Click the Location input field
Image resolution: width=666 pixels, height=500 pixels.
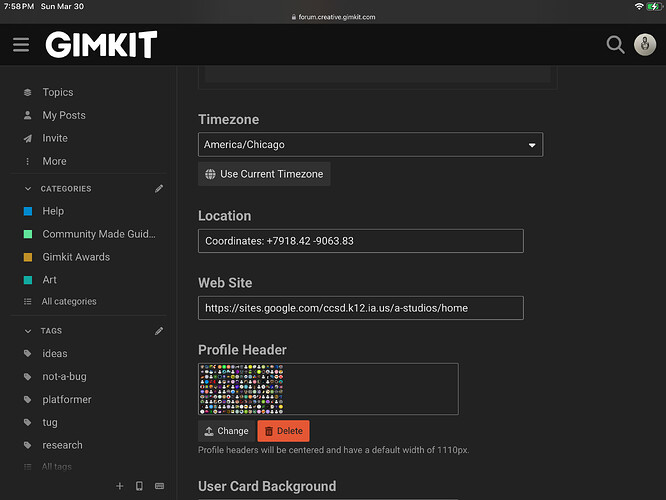pos(360,241)
